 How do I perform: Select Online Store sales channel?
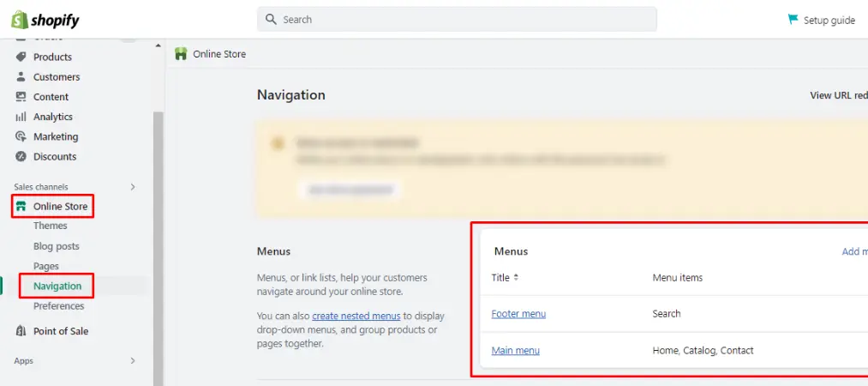pos(60,207)
